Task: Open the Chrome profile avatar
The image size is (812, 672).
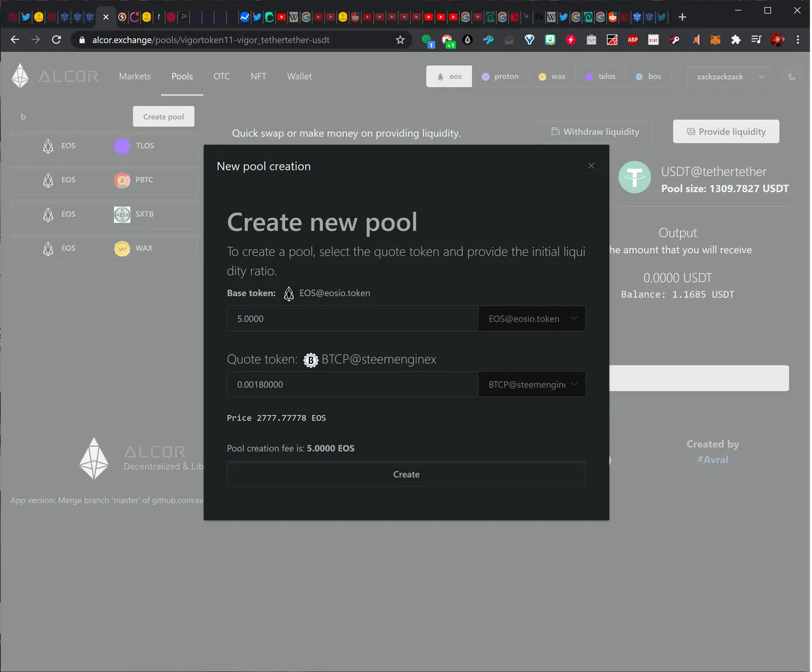Action: (x=777, y=40)
